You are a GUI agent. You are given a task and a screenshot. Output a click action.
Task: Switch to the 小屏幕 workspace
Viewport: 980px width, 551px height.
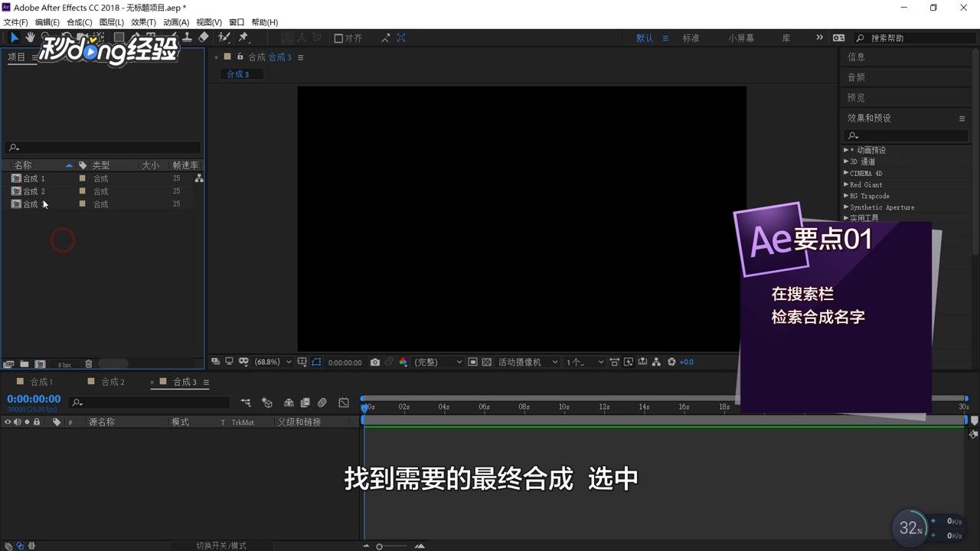click(x=741, y=38)
